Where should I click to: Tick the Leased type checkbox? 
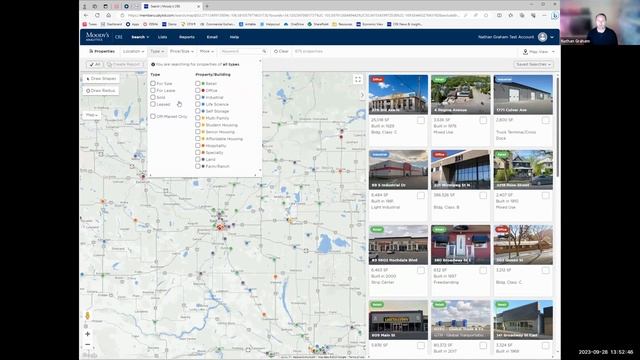click(153, 104)
